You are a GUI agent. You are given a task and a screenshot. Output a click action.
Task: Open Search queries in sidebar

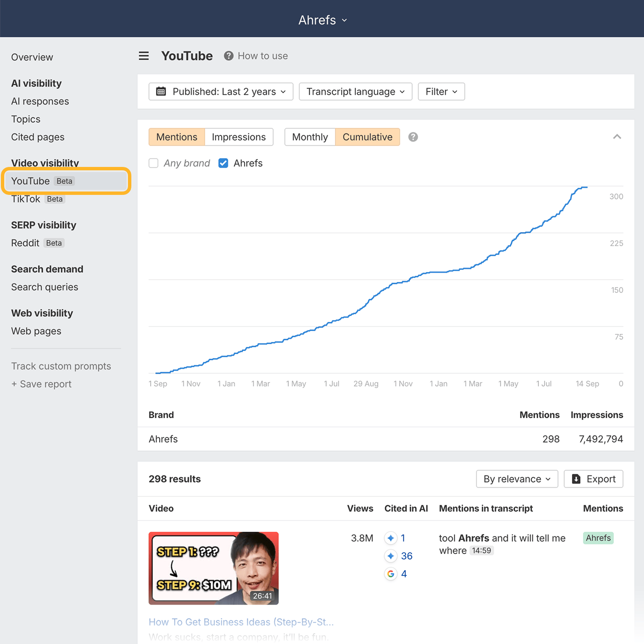[44, 287]
